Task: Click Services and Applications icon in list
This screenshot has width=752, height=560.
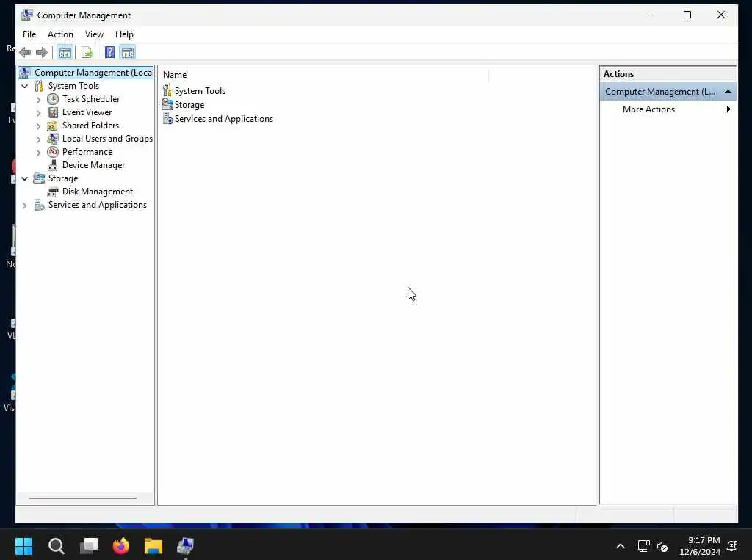Action: pos(167,119)
